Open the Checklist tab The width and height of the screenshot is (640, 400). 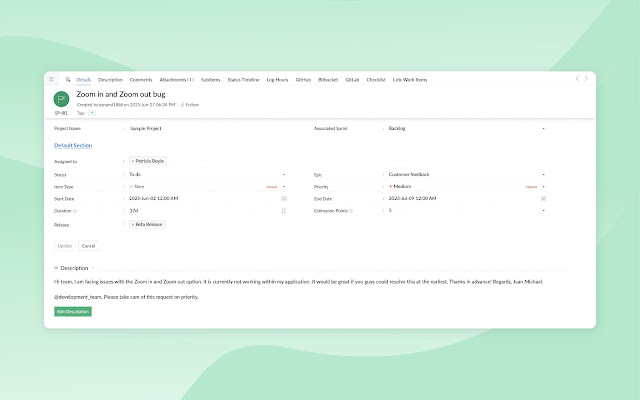(376, 80)
